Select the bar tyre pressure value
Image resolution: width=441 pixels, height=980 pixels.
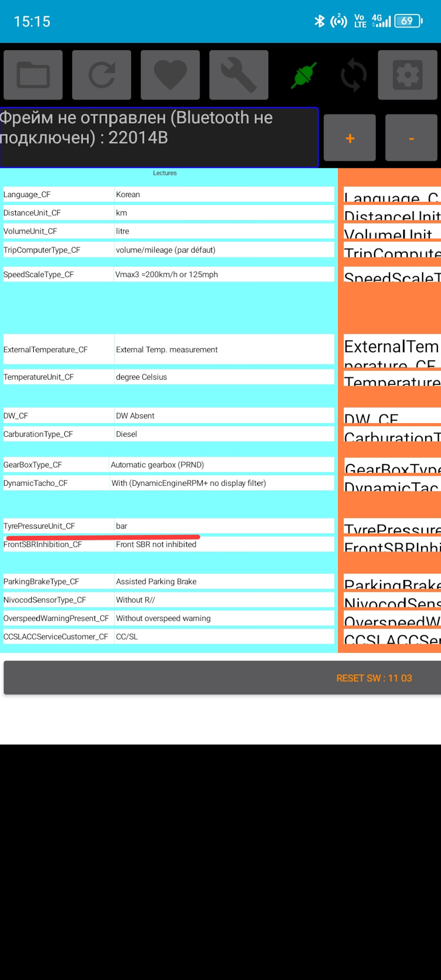tap(121, 526)
